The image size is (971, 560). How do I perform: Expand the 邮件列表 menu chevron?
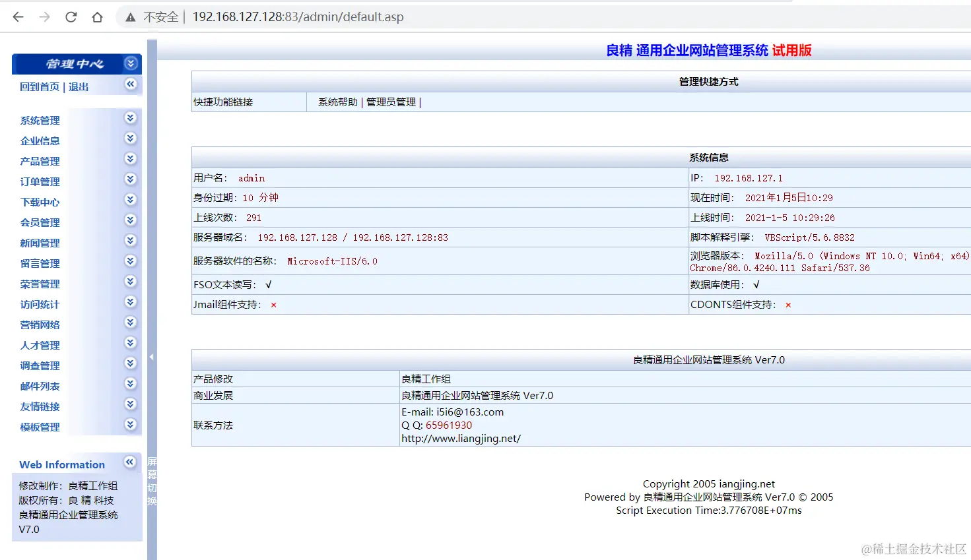click(131, 383)
